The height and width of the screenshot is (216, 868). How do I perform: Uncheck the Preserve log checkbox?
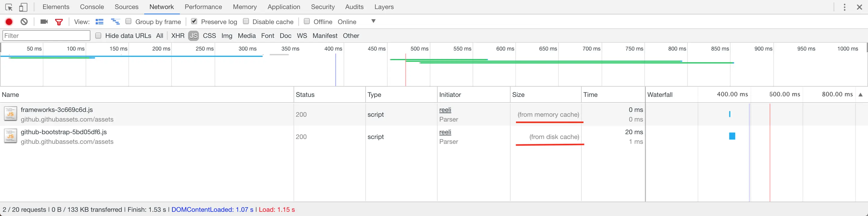tap(194, 22)
